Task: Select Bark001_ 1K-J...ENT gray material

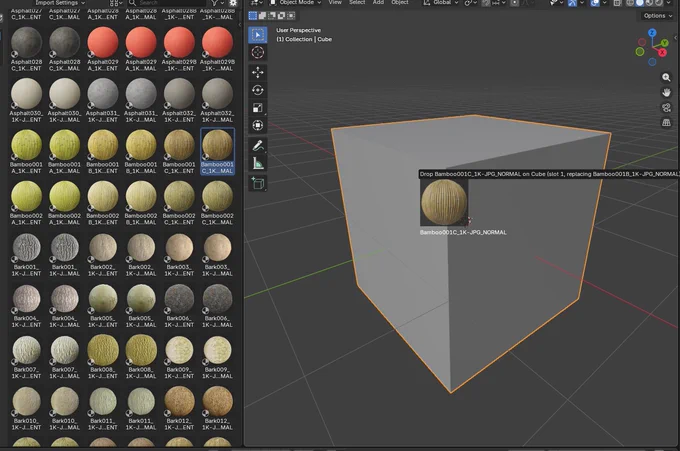Action: 26,254
